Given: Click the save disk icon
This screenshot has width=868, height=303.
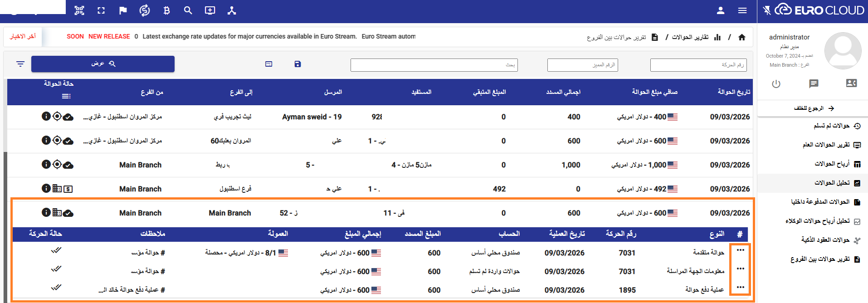Looking at the screenshot, I should coord(297,64).
